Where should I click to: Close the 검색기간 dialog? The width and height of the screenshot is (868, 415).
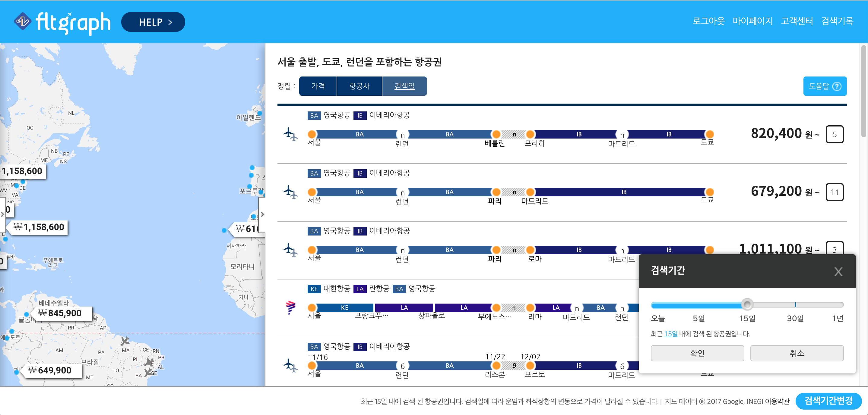pos(838,272)
